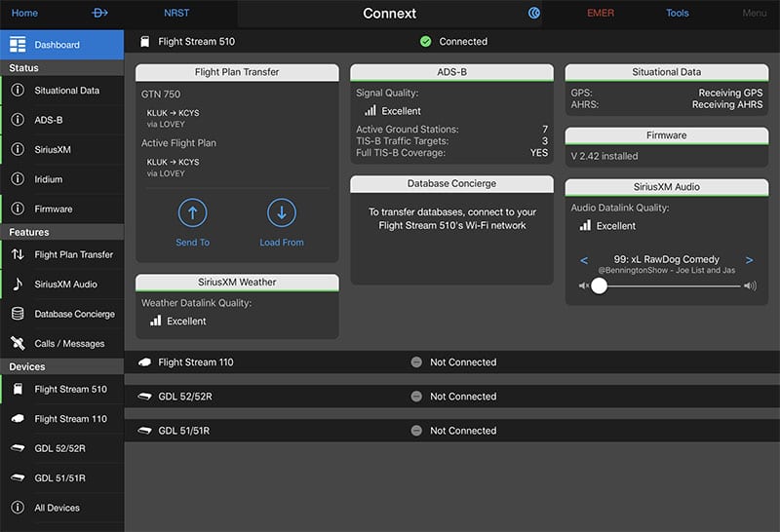Click the SiriusXM Weather card header
The image size is (780, 532).
237,282
